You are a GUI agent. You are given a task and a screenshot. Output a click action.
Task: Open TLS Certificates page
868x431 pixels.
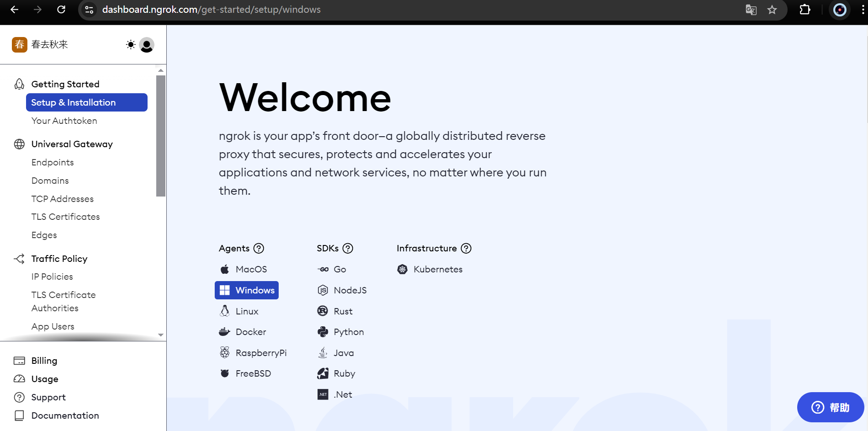pyautogui.click(x=66, y=217)
